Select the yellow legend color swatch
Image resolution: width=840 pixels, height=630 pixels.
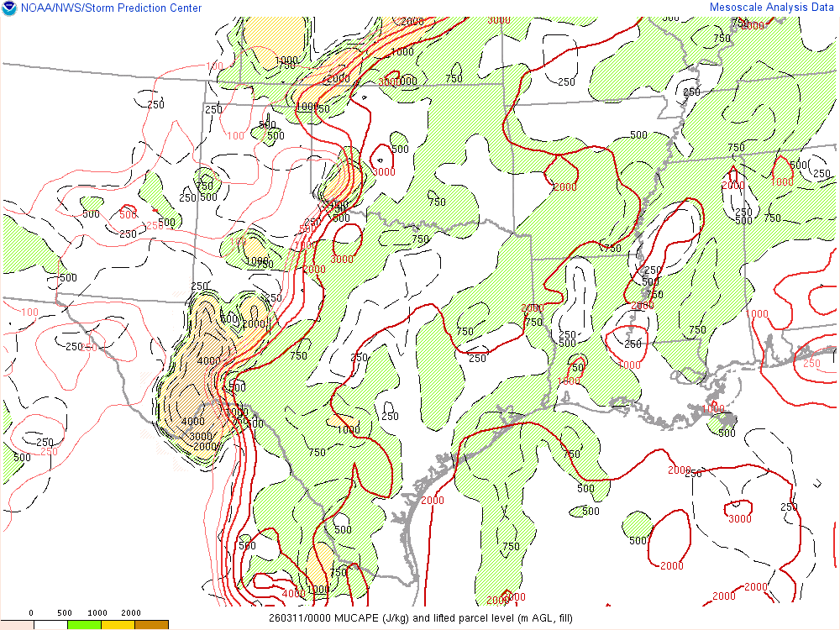(x=118, y=625)
